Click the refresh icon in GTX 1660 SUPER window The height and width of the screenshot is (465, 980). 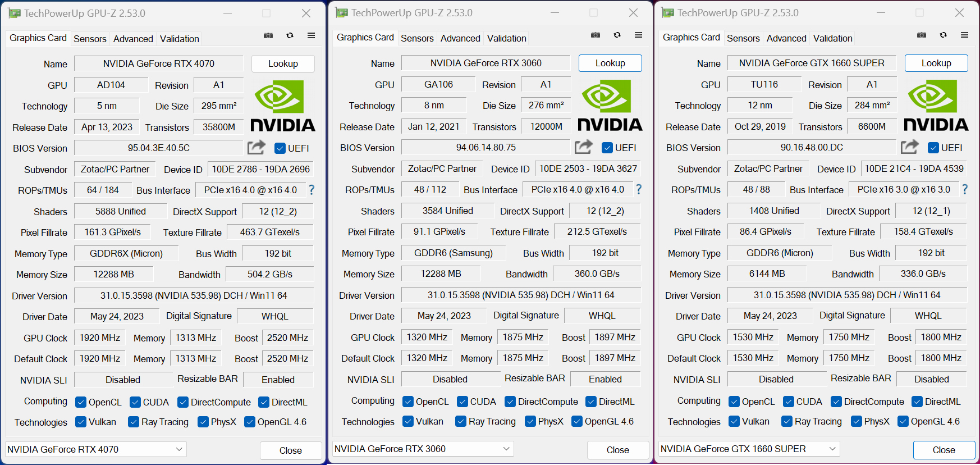[x=943, y=35]
